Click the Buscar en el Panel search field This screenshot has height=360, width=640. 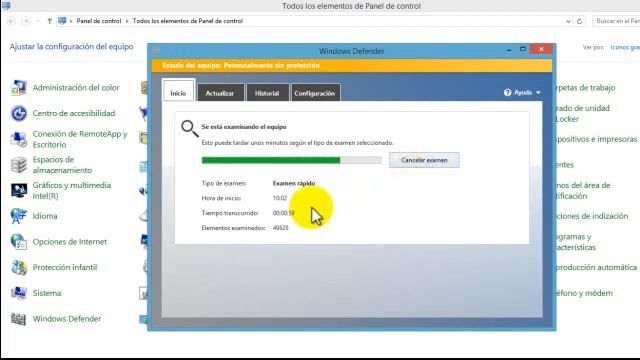point(616,21)
